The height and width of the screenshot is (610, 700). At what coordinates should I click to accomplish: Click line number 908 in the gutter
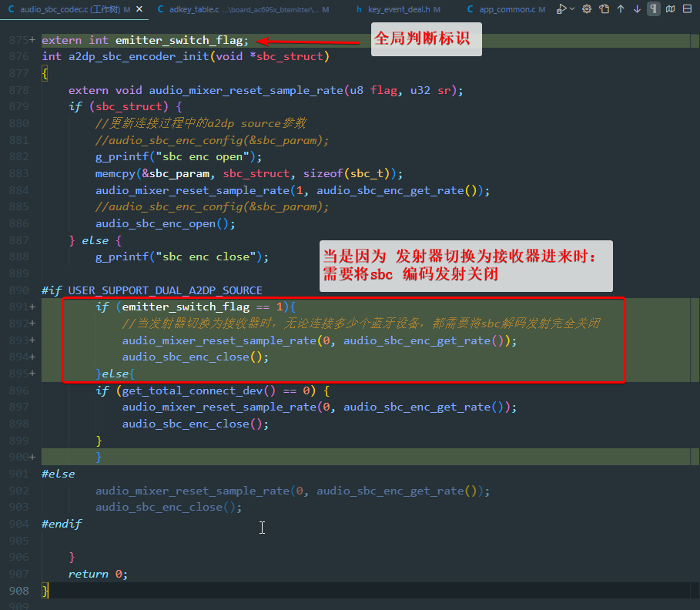tap(18, 591)
